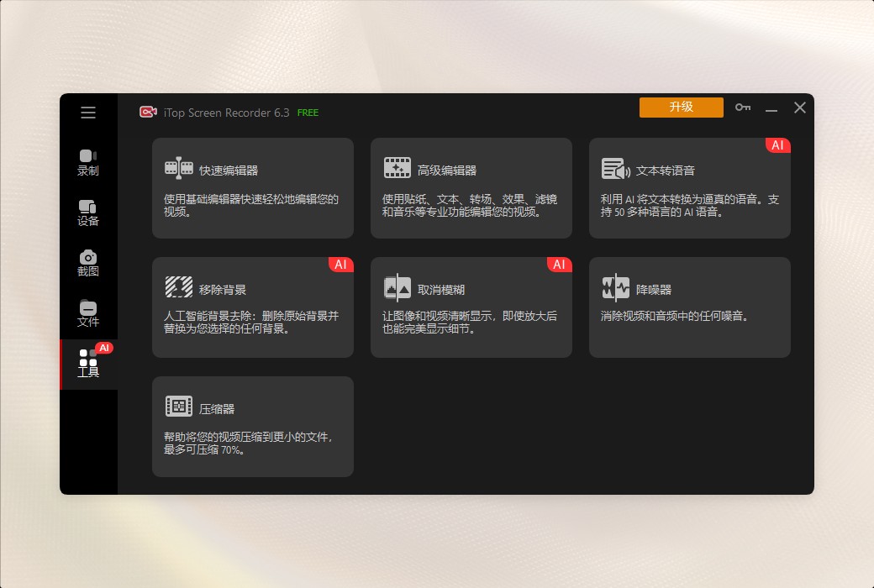This screenshot has height=588, width=874.
Task: Open the 取消模糊 unblur tool card
Action: pos(471,307)
